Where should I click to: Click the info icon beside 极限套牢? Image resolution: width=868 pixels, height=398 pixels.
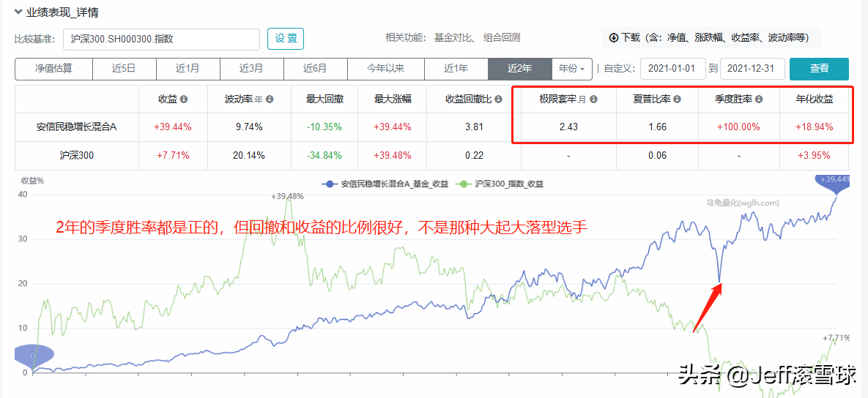(x=593, y=99)
